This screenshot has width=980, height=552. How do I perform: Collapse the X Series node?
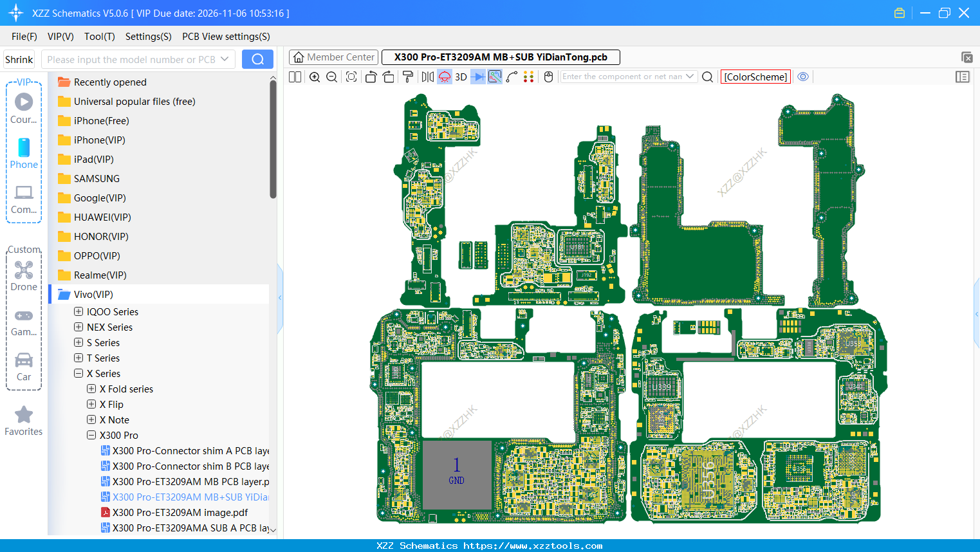(79, 373)
